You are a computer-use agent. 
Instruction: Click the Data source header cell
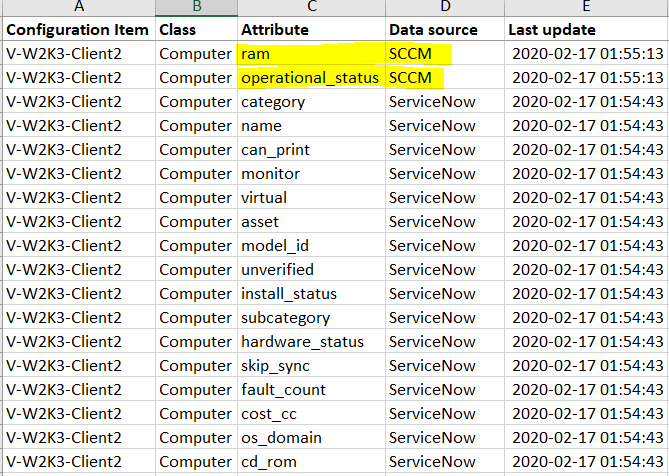(445, 29)
